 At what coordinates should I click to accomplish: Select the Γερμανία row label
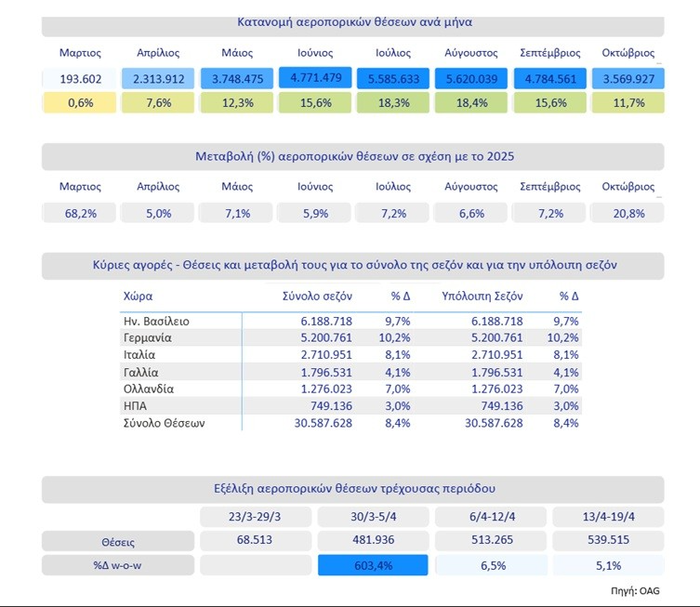tap(148, 337)
